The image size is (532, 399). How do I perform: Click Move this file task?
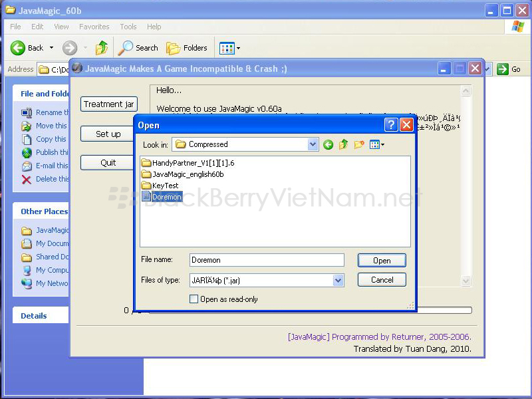44,126
